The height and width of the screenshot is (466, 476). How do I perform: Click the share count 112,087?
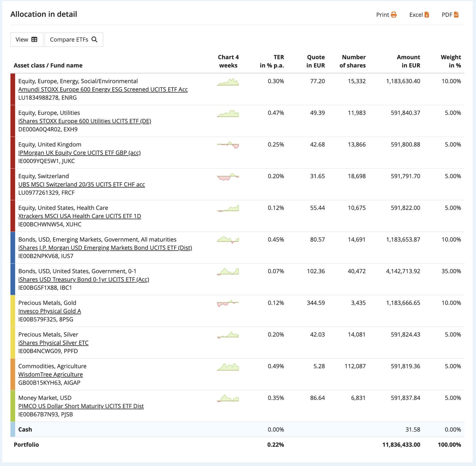click(x=355, y=366)
